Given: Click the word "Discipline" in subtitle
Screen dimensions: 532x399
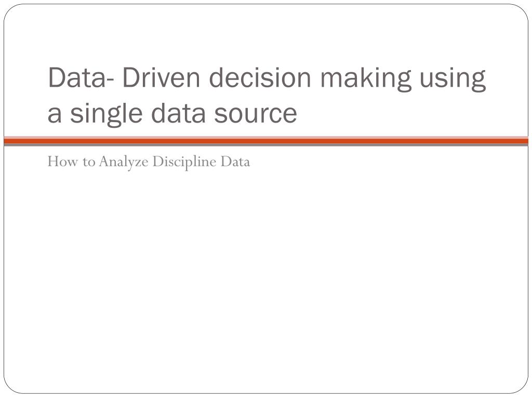Looking at the screenshot, I should click(184, 162).
